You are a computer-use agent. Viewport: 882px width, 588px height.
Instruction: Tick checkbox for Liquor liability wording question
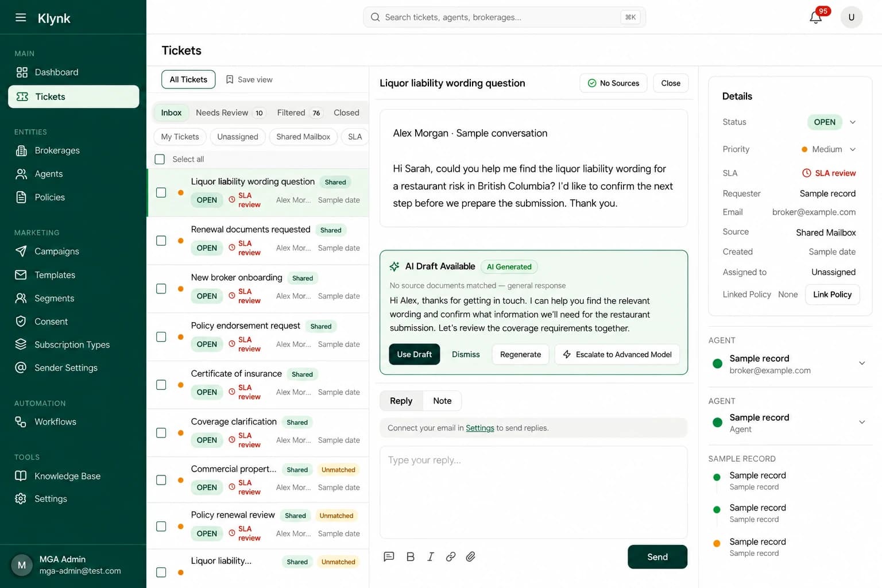point(161,192)
